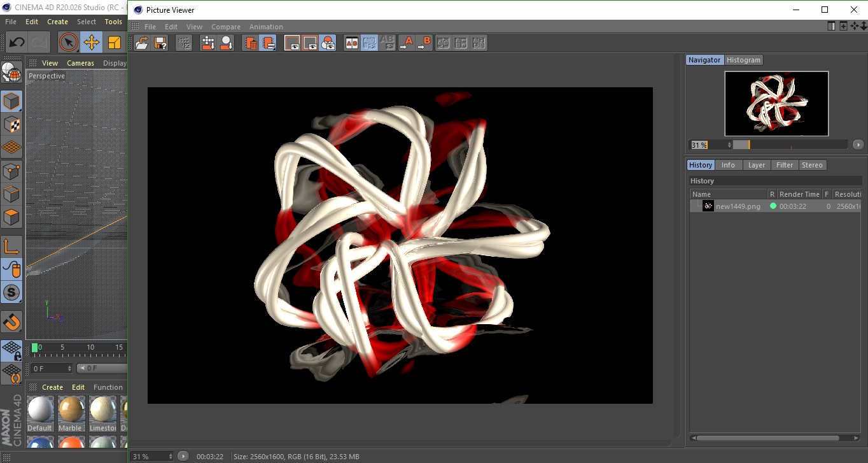Open the Compare menu
The height and width of the screenshot is (463, 868).
225,27
